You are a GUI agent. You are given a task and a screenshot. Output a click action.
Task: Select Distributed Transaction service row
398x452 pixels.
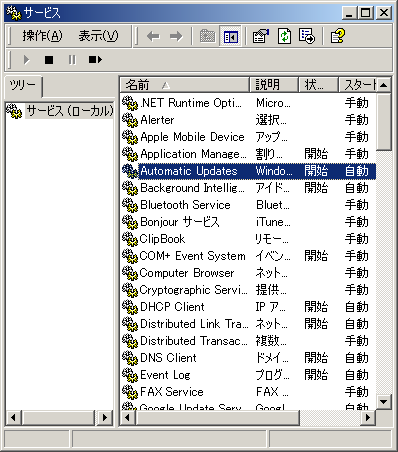pos(248,341)
